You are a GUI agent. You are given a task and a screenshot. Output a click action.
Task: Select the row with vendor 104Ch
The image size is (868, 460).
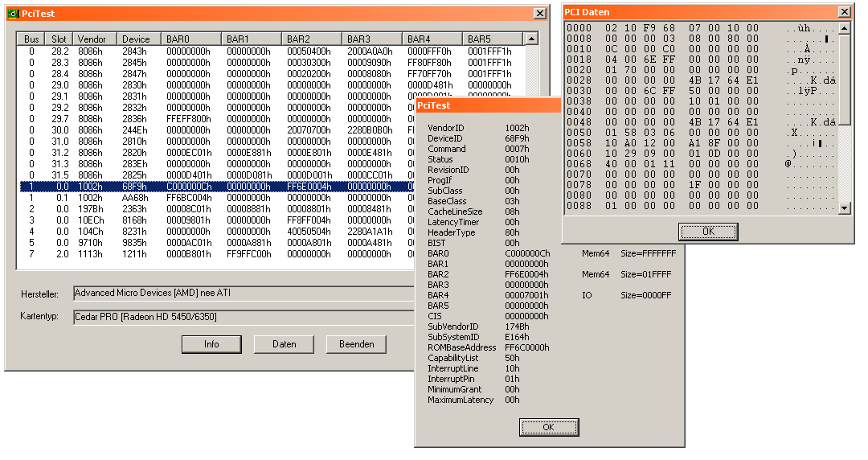(217, 232)
